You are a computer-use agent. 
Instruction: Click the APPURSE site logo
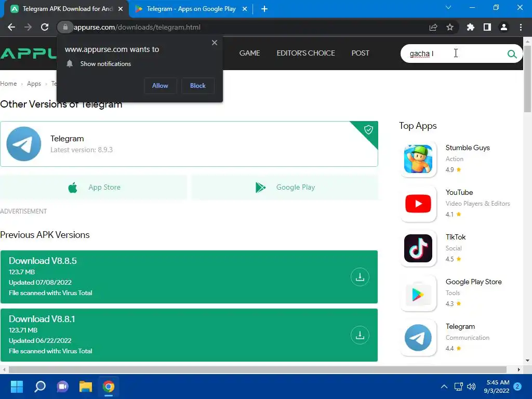(28, 54)
